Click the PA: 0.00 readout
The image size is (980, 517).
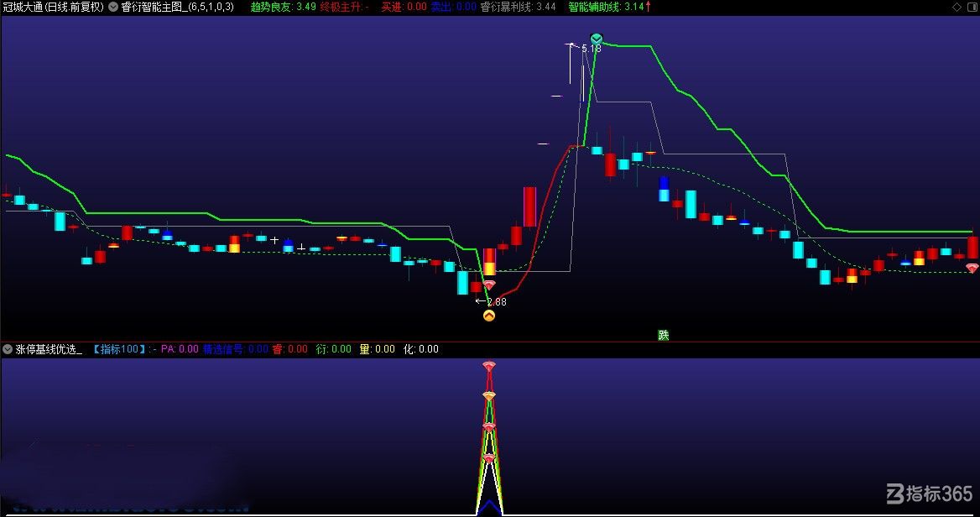click(x=180, y=349)
